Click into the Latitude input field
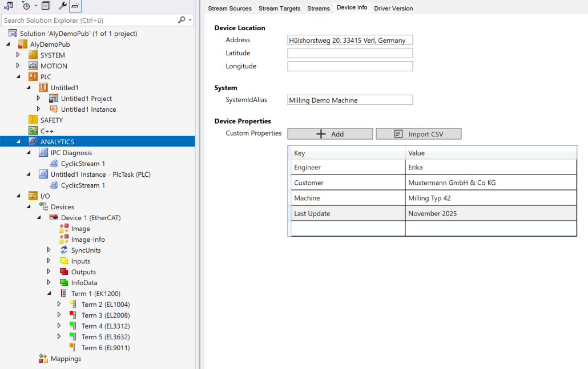The width and height of the screenshot is (588, 369). click(x=349, y=53)
